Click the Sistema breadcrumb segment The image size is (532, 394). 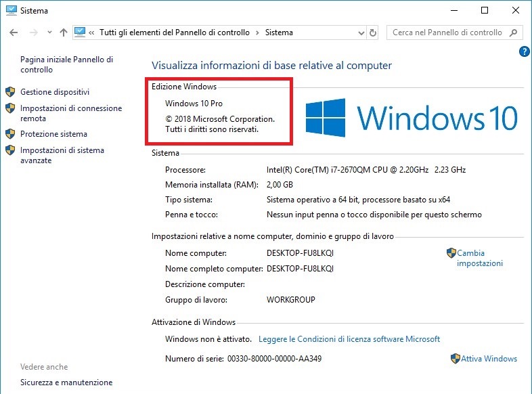click(279, 32)
